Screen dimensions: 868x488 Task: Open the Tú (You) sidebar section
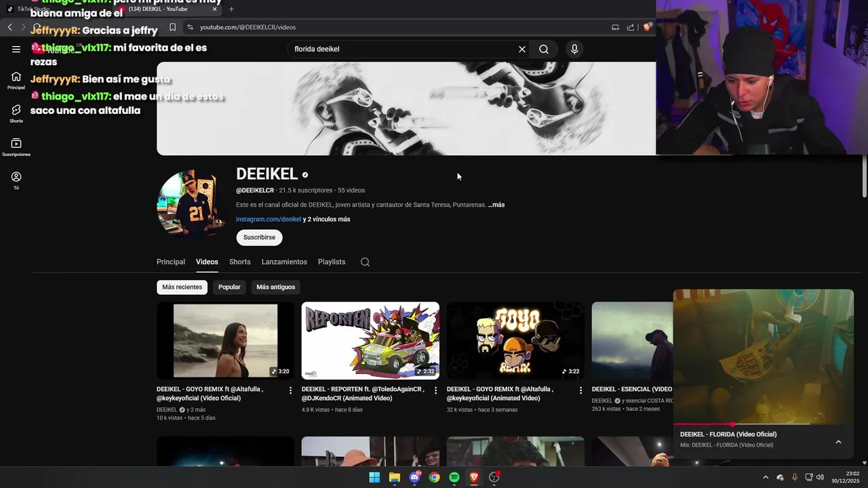tap(16, 180)
